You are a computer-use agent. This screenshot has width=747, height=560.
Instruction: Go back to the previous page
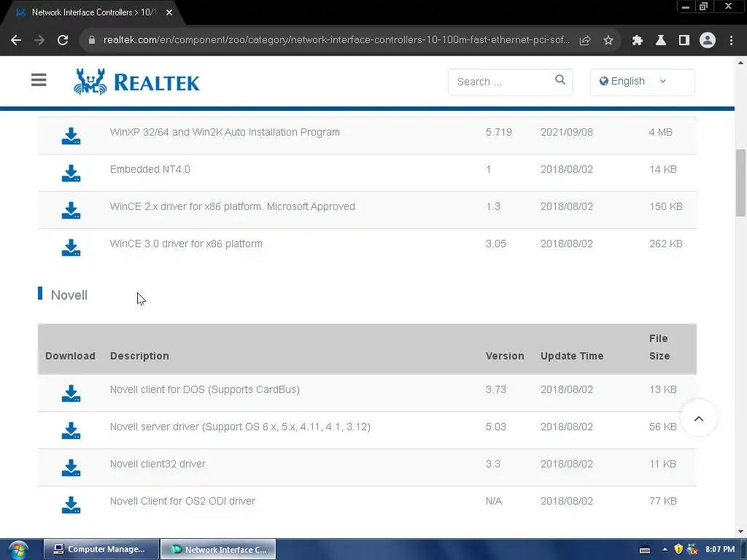point(16,40)
